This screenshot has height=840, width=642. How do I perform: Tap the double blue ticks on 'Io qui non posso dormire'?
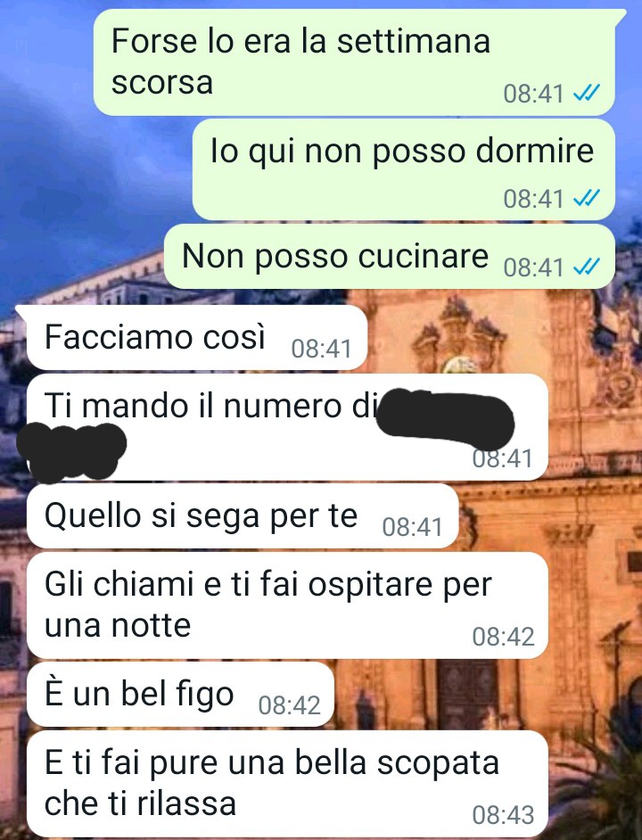[586, 199]
